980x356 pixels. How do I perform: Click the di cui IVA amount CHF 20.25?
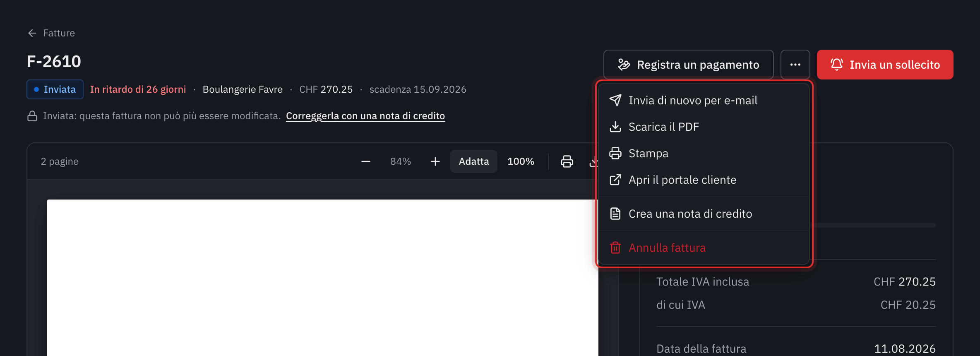(908, 305)
